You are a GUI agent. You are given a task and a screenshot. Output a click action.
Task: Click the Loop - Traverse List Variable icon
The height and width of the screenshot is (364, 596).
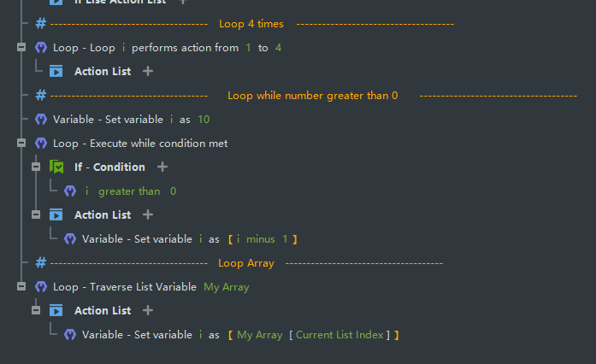point(40,287)
